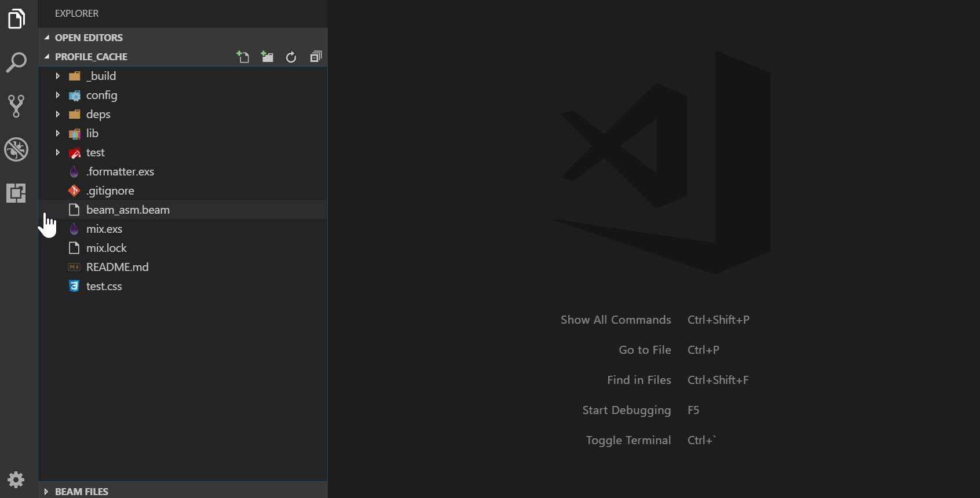Expand the config folder arrow
980x498 pixels.
click(x=57, y=95)
